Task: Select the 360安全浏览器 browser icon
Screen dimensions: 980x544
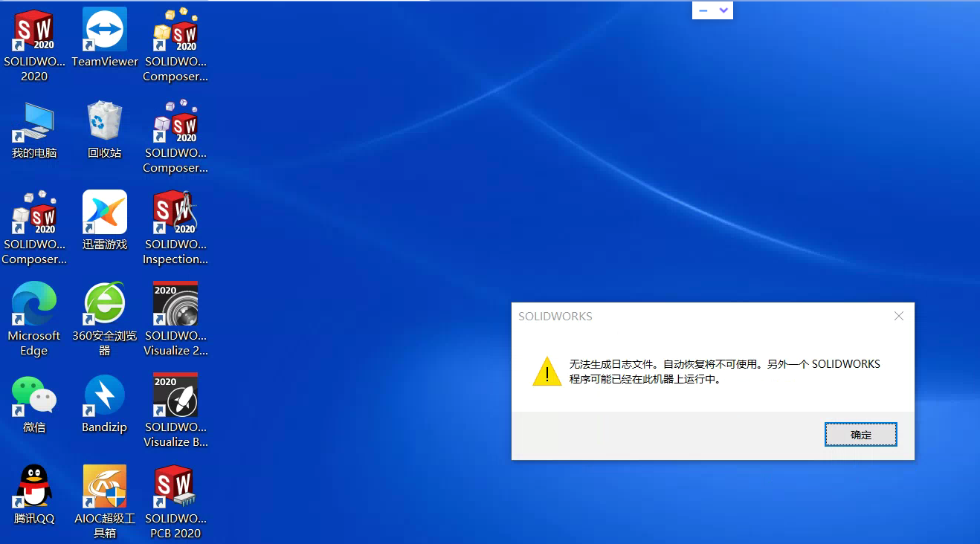Action: tap(105, 304)
